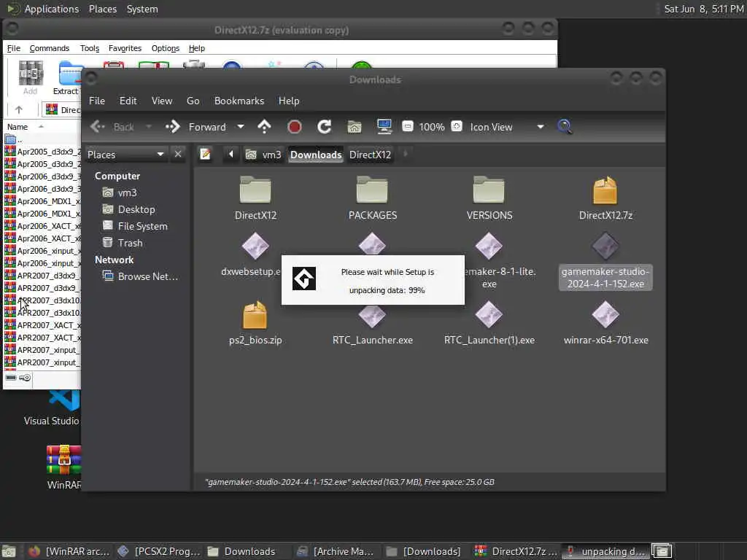The width and height of the screenshot is (747, 560).
Task: Open the File menu in Downloads window
Action: (97, 101)
